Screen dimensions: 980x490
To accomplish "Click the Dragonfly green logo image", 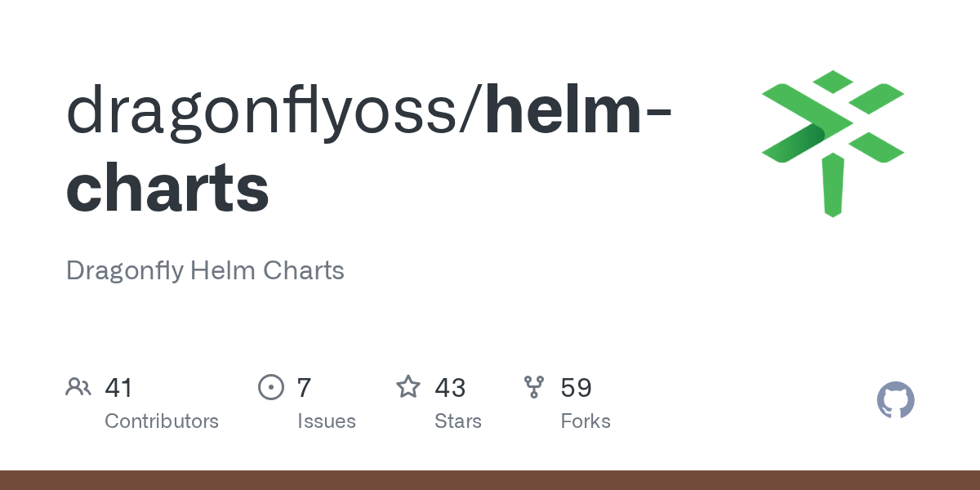I will tap(832, 143).
